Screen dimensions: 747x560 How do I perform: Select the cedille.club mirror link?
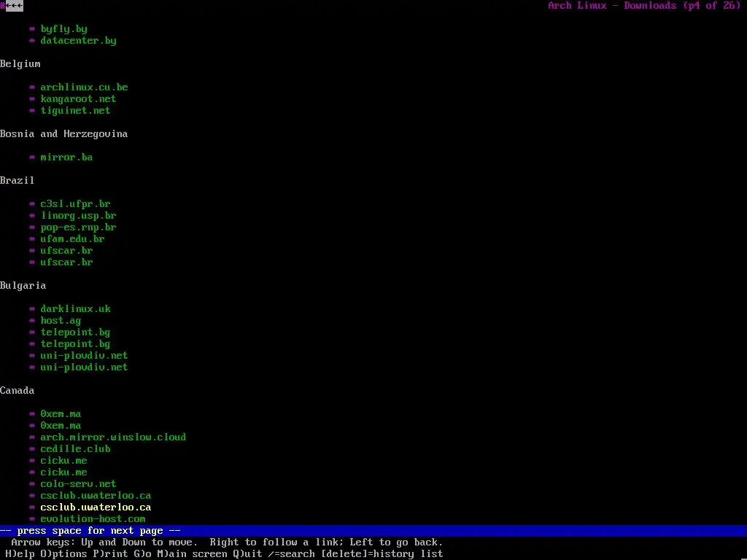click(75, 449)
